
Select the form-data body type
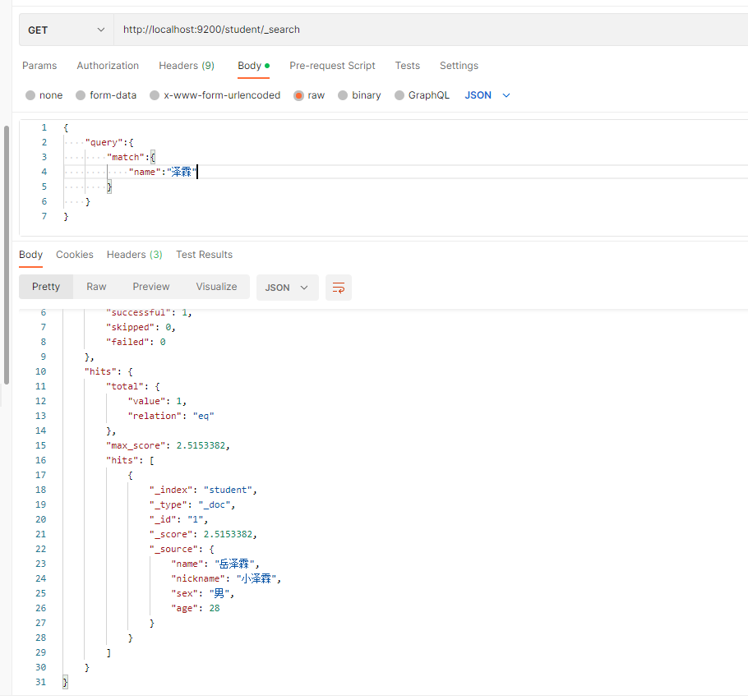click(106, 95)
